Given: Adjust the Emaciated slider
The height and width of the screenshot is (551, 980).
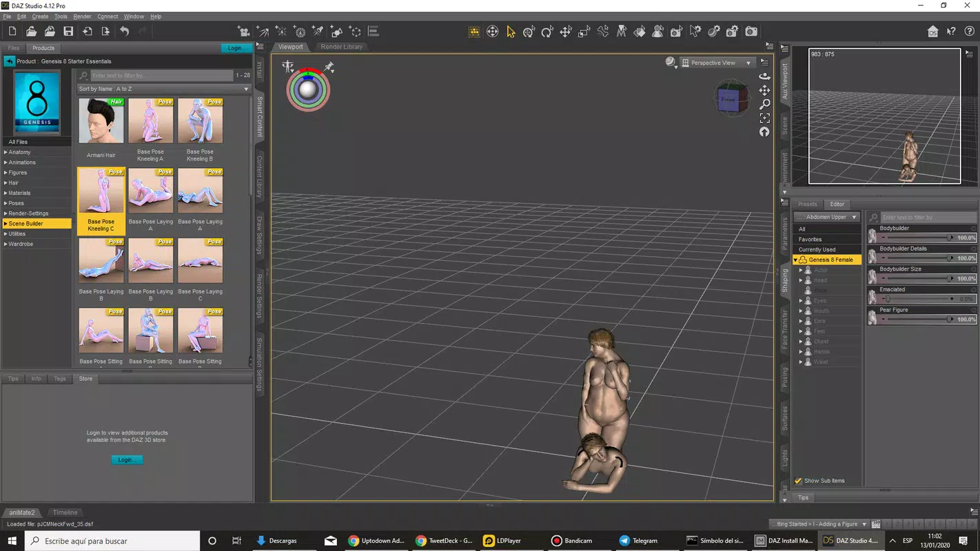Looking at the screenshot, I should pyautogui.click(x=922, y=299).
